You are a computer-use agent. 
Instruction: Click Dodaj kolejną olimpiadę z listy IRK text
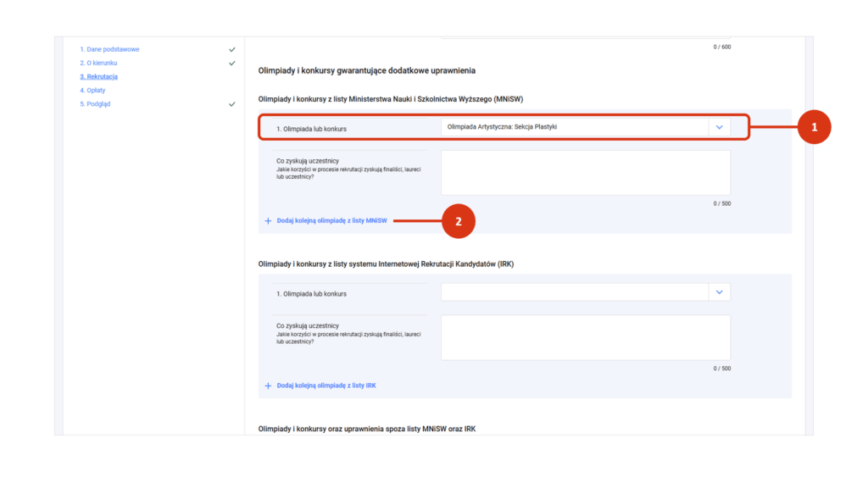[326, 385]
